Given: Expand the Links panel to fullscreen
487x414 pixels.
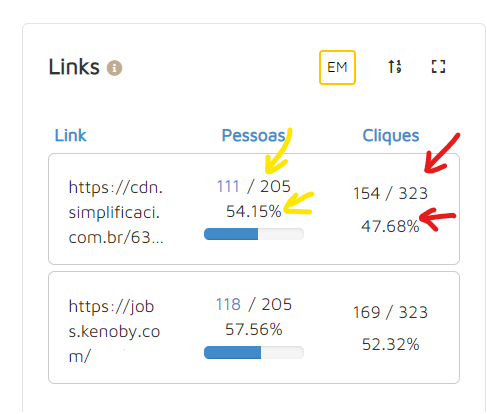Looking at the screenshot, I should click(438, 67).
